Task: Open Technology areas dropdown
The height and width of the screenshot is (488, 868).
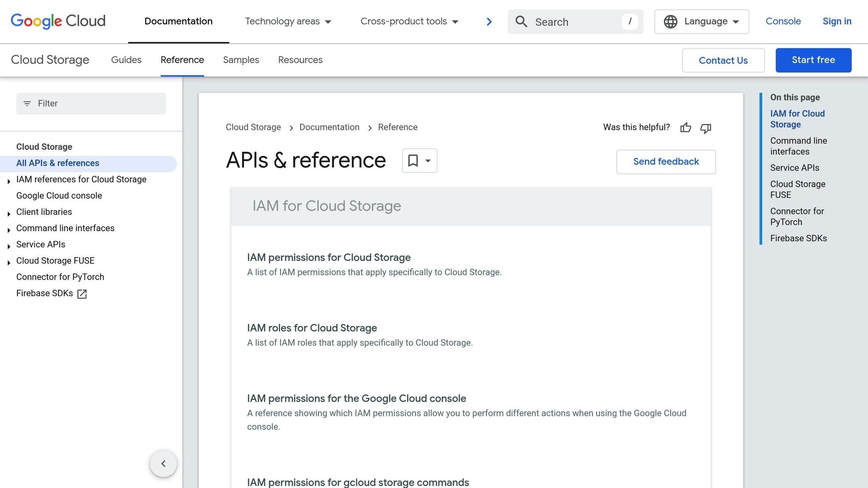Action: 288,22
